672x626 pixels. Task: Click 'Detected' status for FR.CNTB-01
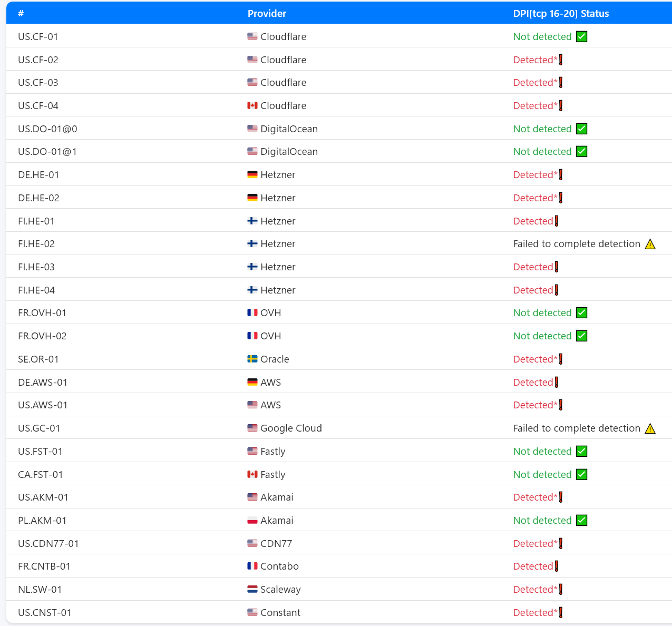click(x=533, y=566)
